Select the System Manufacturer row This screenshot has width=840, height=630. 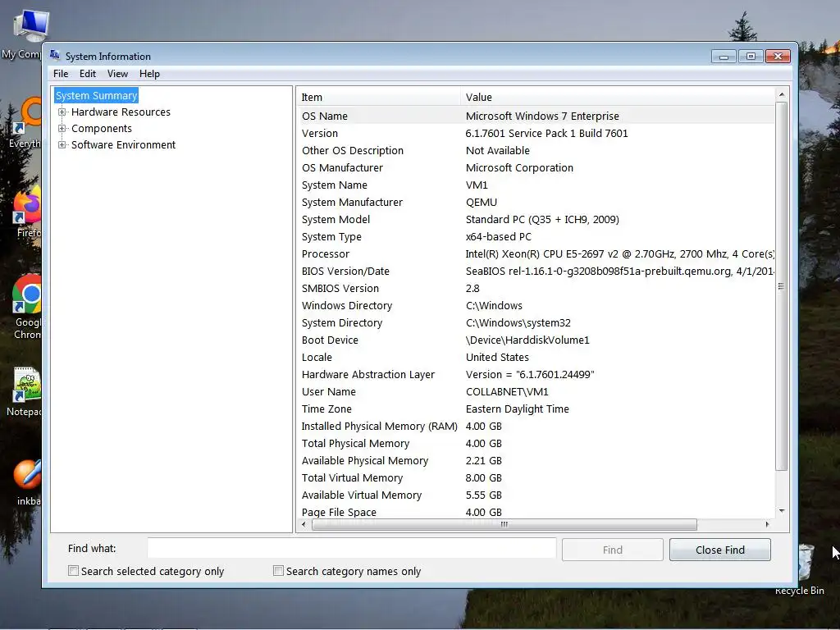pos(536,202)
